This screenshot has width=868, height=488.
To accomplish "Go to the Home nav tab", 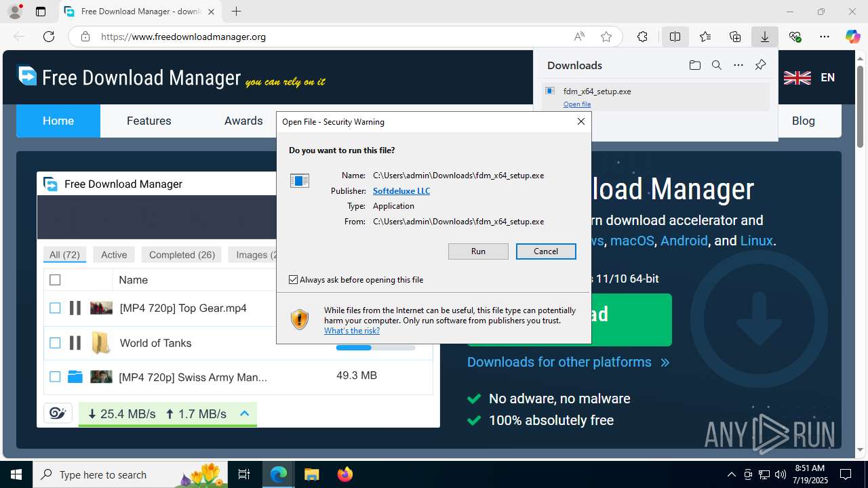I will (x=58, y=121).
